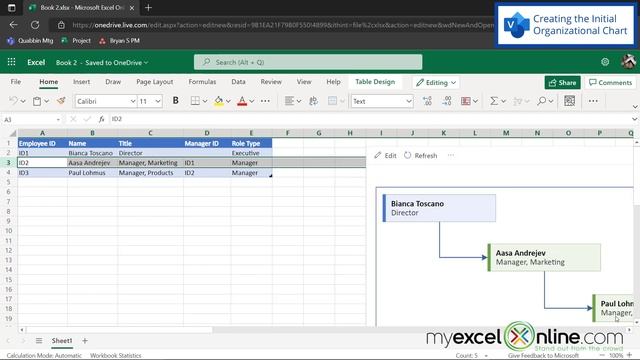This screenshot has height=360, width=640.
Task: Click the add-ins icon on ribbon
Action: [x=569, y=101]
